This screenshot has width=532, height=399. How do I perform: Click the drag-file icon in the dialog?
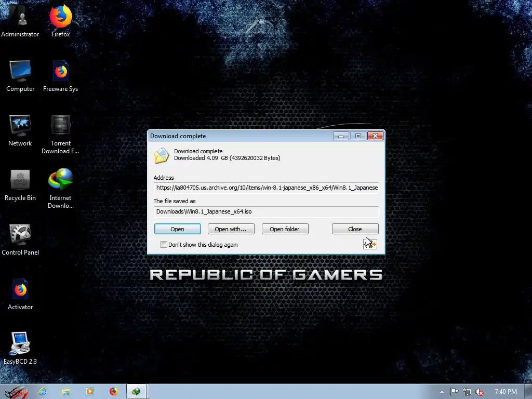coord(370,244)
